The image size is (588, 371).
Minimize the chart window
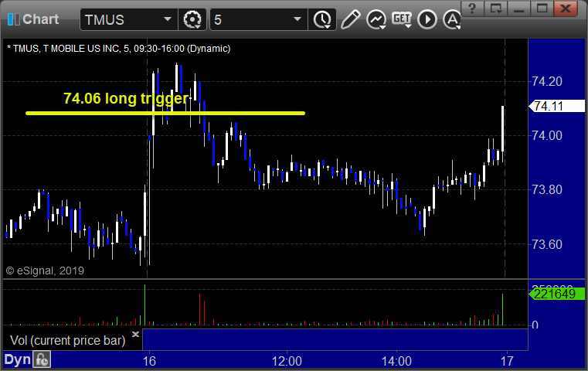pyautogui.click(x=519, y=9)
